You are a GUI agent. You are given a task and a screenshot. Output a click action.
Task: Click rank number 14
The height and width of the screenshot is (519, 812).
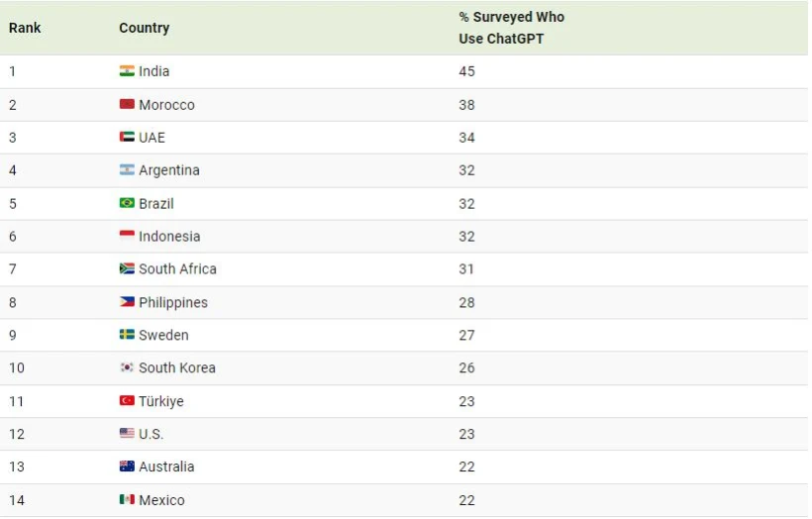tap(17, 500)
